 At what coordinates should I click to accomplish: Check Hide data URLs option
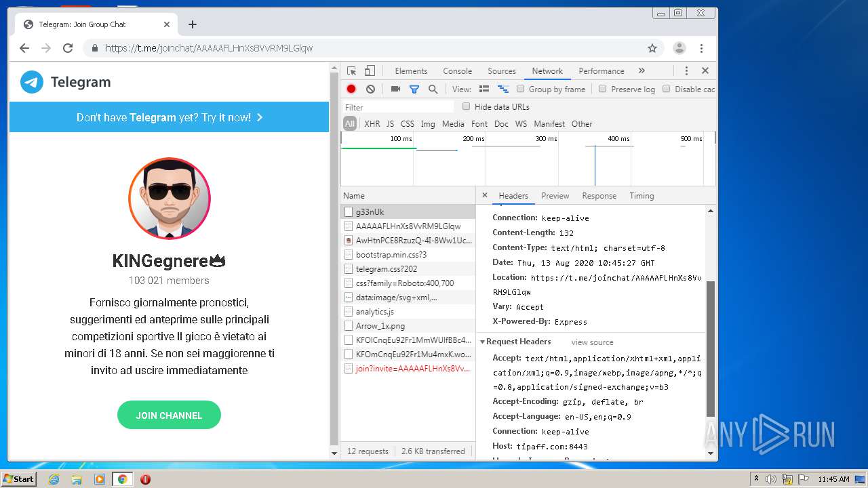(x=466, y=106)
